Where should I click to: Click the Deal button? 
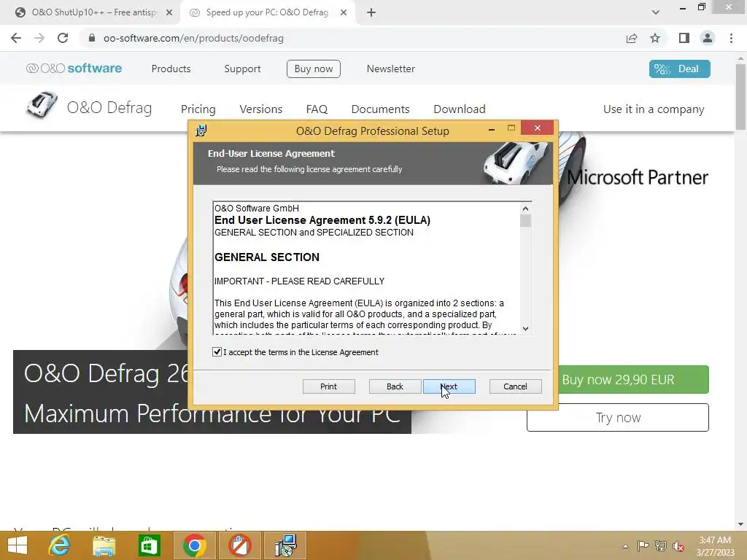click(679, 69)
